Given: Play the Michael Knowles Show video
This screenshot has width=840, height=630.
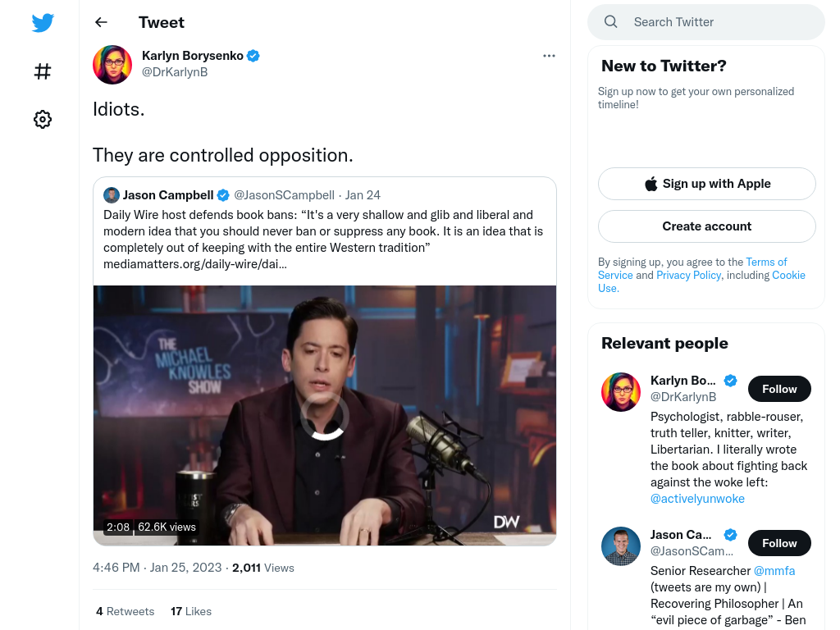Looking at the screenshot, I should (325, 416).
